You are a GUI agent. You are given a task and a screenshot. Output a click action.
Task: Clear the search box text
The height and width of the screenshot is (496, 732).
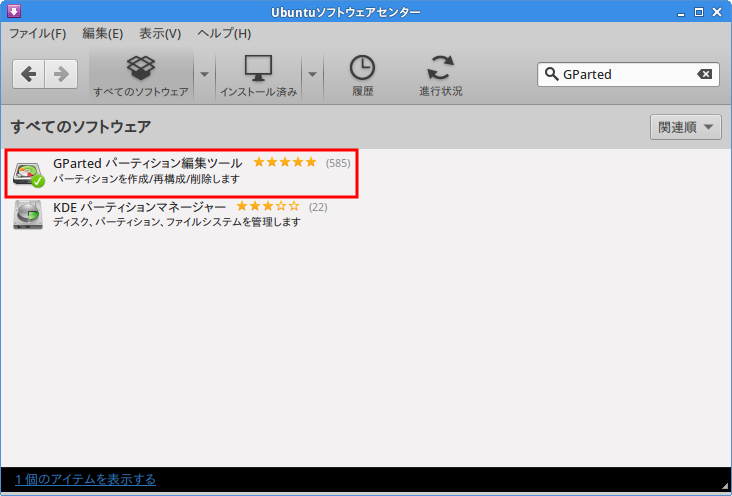click(705, 74)
